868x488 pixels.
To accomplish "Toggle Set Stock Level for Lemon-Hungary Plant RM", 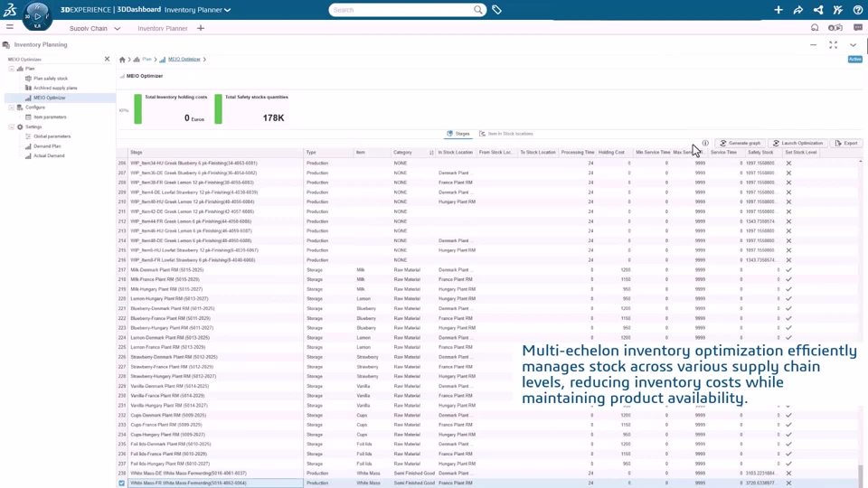I will click(x=788, y=299).
